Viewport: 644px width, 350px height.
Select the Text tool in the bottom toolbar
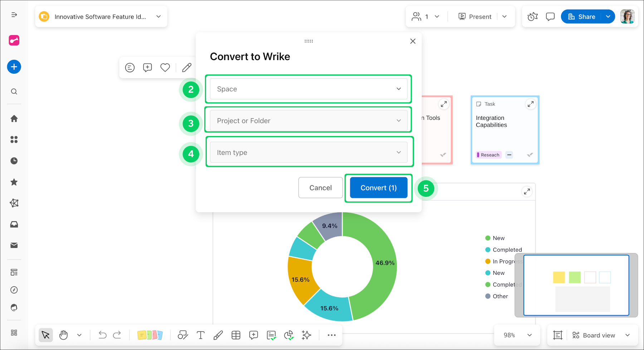click(200, 335)
